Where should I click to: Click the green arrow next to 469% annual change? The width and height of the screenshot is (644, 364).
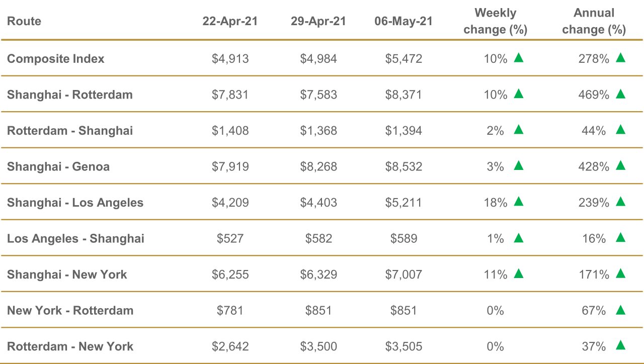pyautogui.click(x=620, y=94)
